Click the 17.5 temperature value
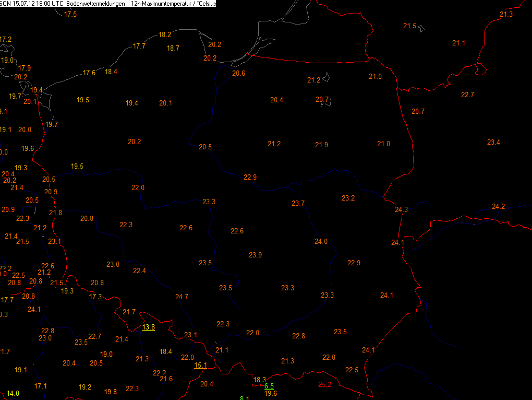Screen dimensions: 532x400 [70, 14]
